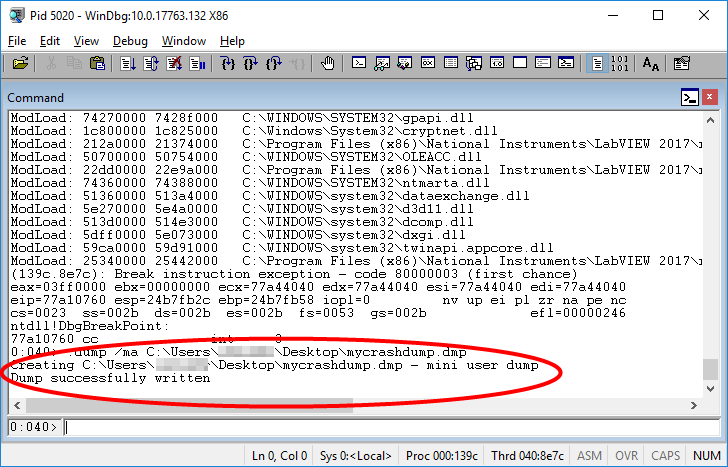Click the Step Into icon
Image resolution: width=728 pixels, height=467 pixels.
[x=228, y=64]
